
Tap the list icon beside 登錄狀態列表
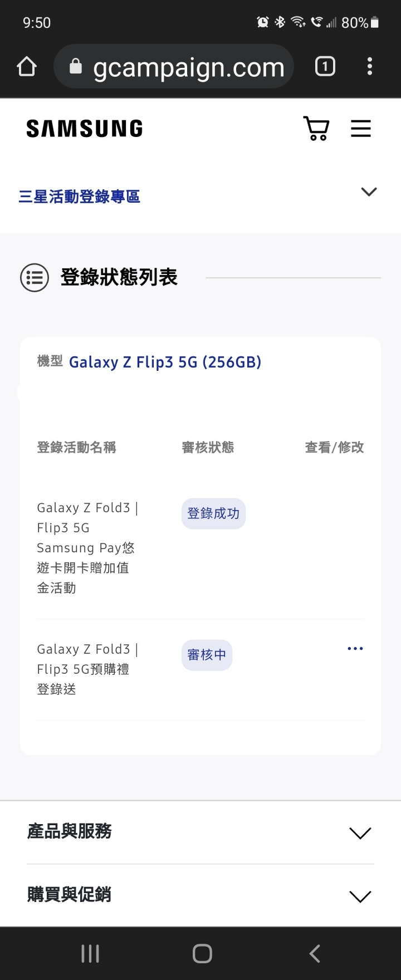point(35,277)
